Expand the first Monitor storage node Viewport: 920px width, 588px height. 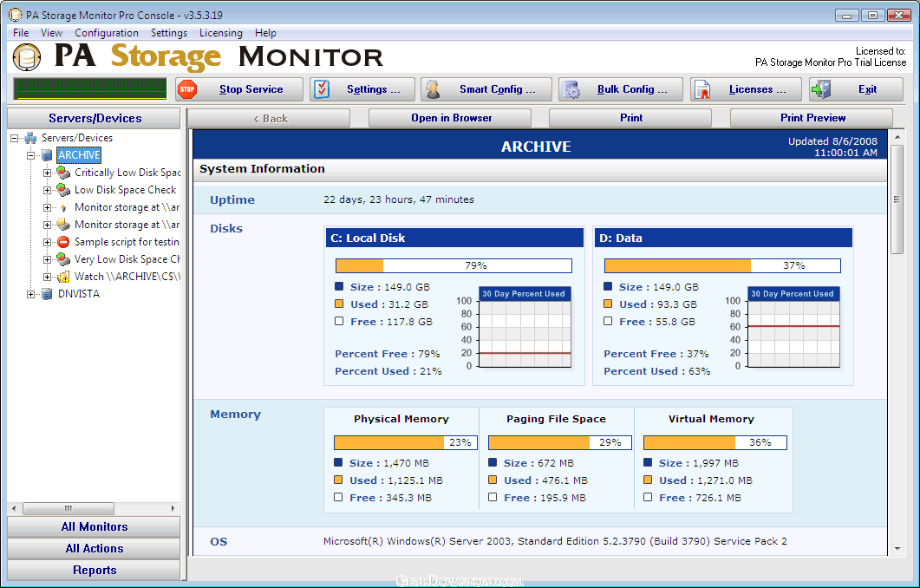coord(47,207)
